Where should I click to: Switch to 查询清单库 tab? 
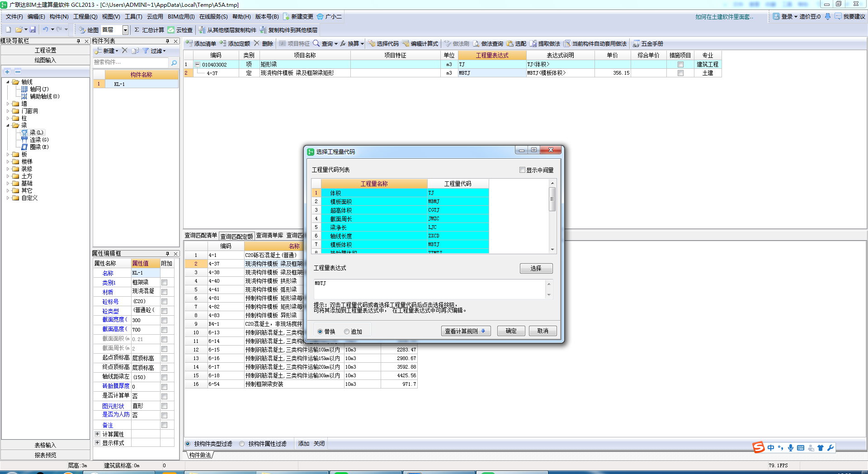click(269, 235)
